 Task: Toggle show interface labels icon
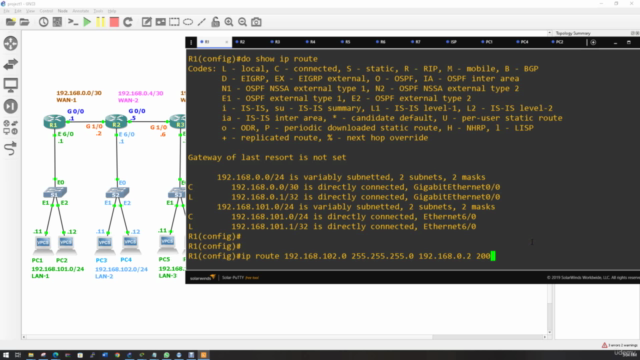57,22
